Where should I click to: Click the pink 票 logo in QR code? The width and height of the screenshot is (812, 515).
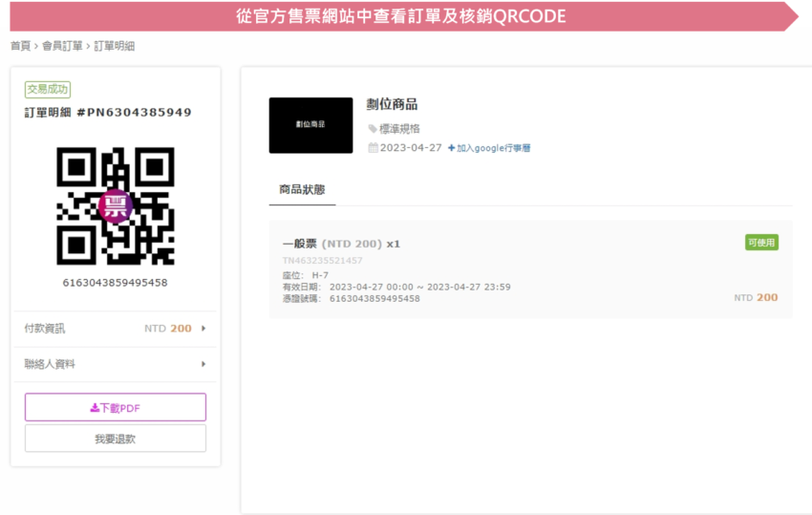[116, 205]
